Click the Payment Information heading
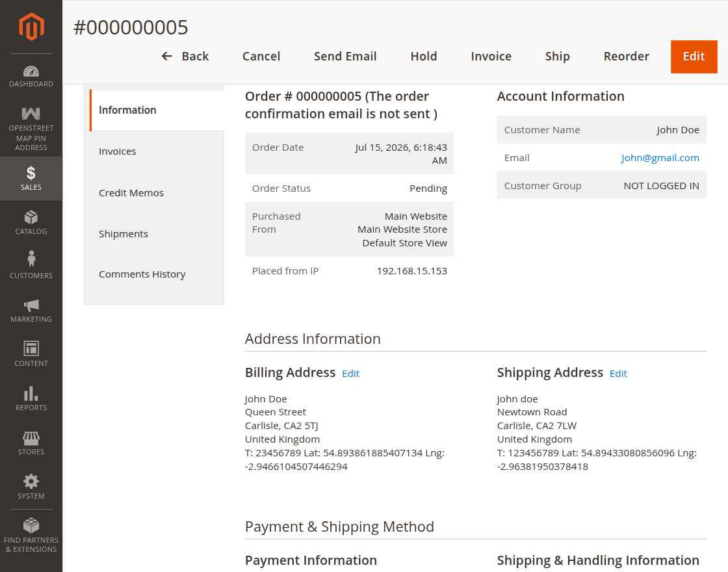Image resolution: width=728 pixels, height=572 pixels. pos(311,560)
